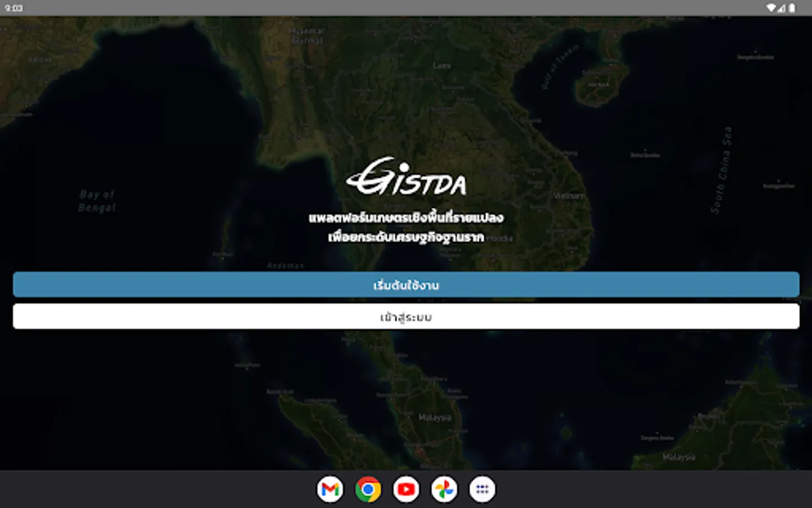Viewport: 812px width, 508px height.
Task: Tap the cellular signal status icon
Action: [x=782, y=8]
